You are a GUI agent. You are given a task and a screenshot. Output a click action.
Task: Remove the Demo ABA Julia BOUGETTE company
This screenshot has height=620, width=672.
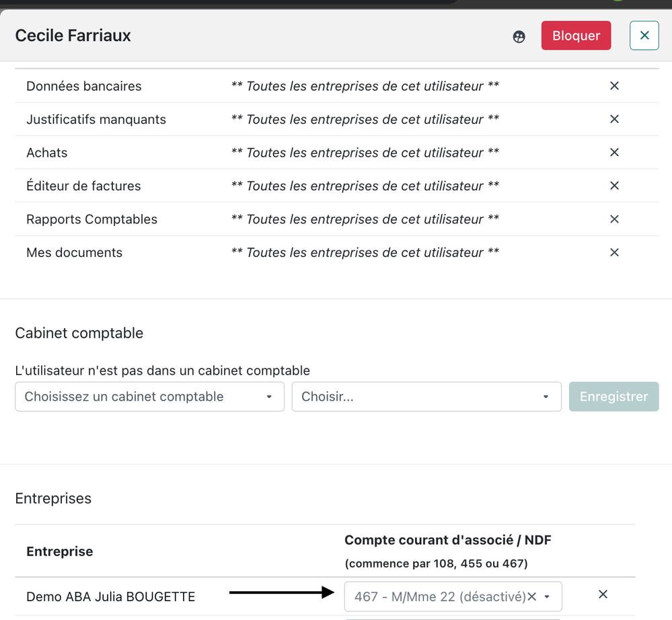coord(603,594)
